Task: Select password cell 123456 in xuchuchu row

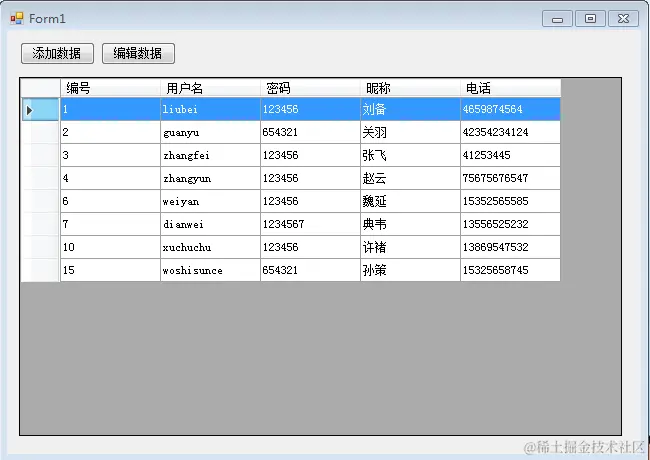Action: pos(310,247)
